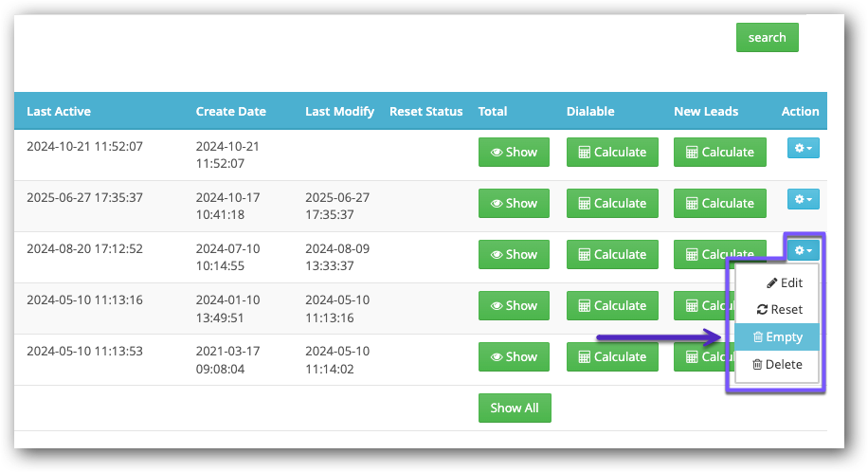Click Show in the 2024-05-10 11:13:53 row
Screen dimensions: 868x472
pos(513,356)
